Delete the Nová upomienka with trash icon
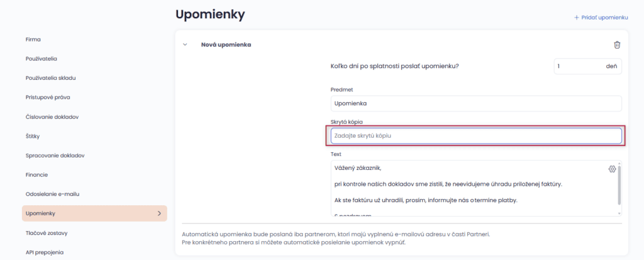This screenshot has width=644, height=260. click(617, 45)
